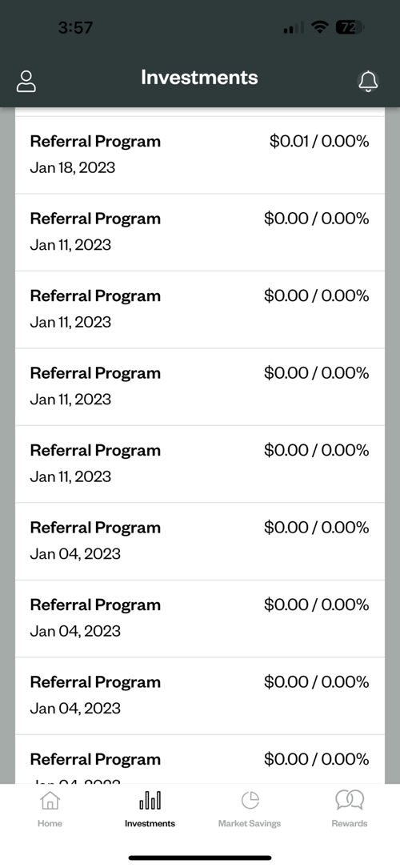400x868 pixels.
Task: Tap the battery indicator in status bar
Action: click(350, 27)
